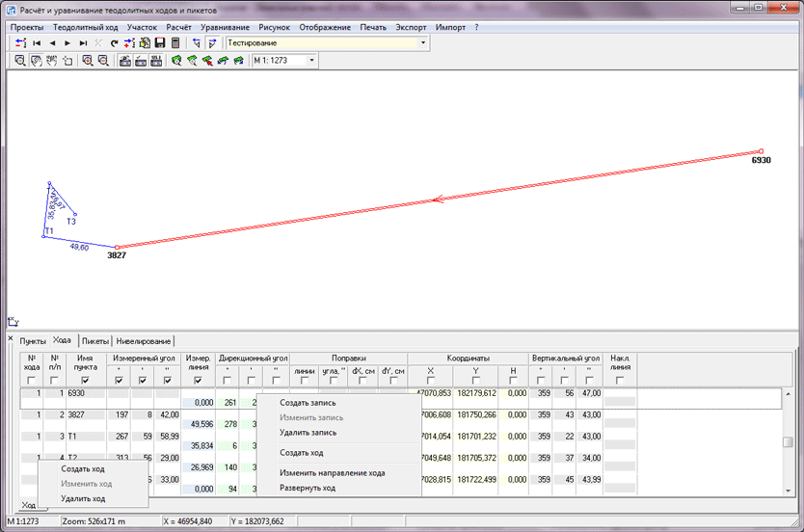The image size is (804, 532).
Task: Jump to the last record arrow
Action: point(83,43)
